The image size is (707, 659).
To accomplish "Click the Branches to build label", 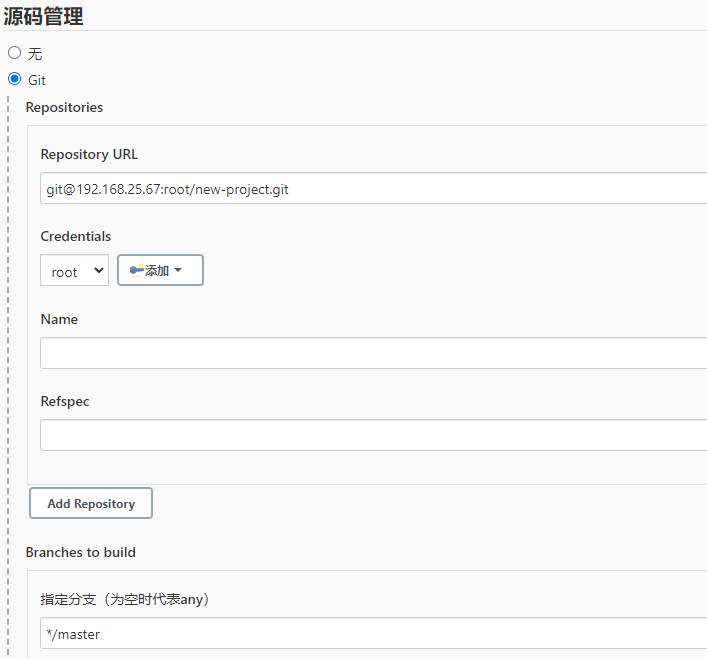I will pyautogui.click(x=81, y=553).
